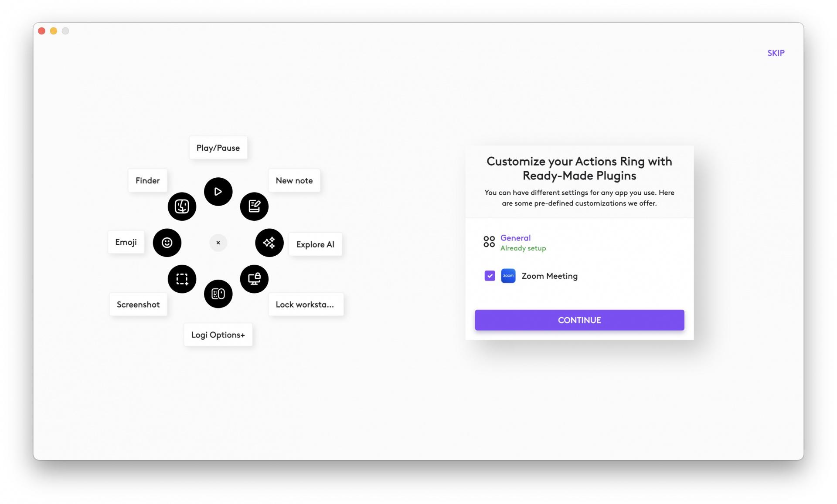The width and height of the screenshot is (837, 504).
Task: Uncheck the Zoom Meeting checkbox
Action: [490, 276]
